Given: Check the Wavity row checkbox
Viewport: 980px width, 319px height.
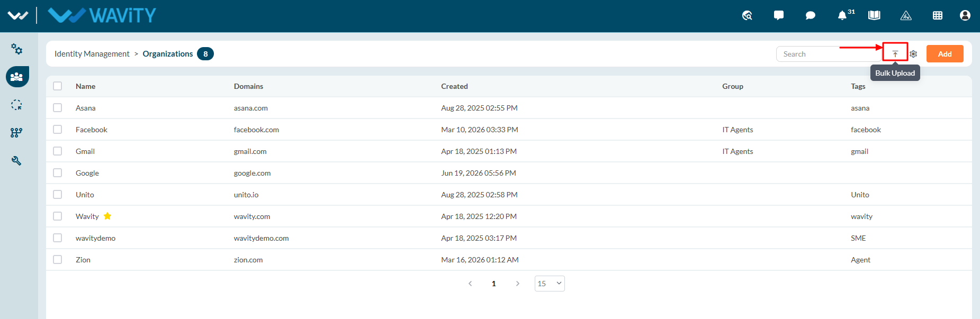Looking at the screenshot, I should pos(58,216).
